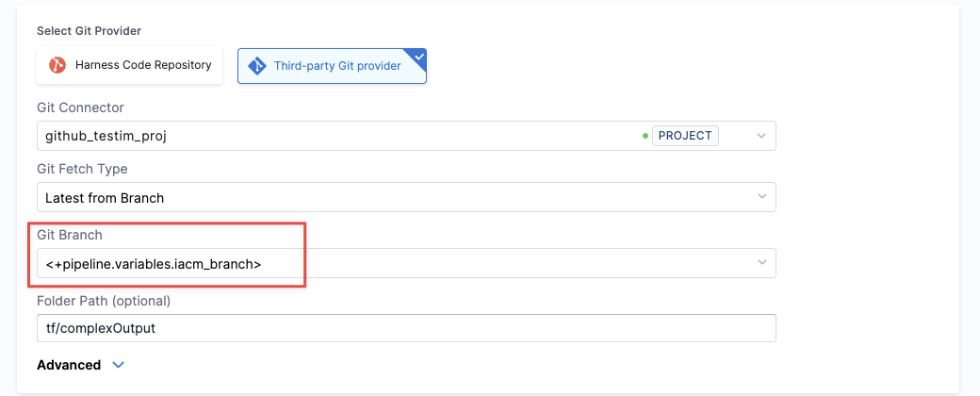Click the Folder Path (optional) label

pos(104,301)
